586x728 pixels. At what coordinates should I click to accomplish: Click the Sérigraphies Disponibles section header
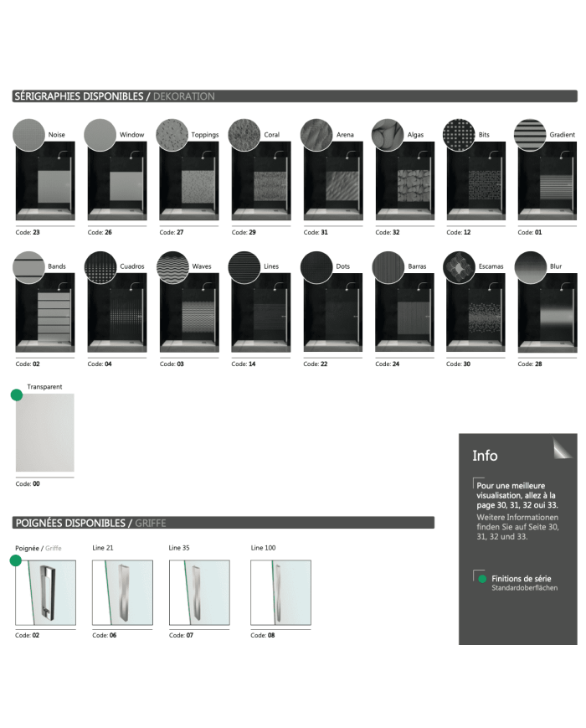tap(115, 96)
